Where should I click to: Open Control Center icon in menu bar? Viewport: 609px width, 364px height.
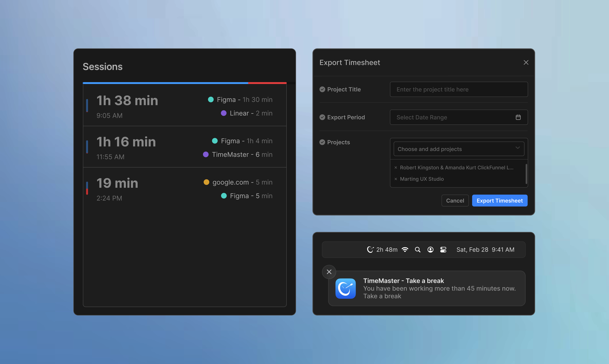(x=443, y=250)
